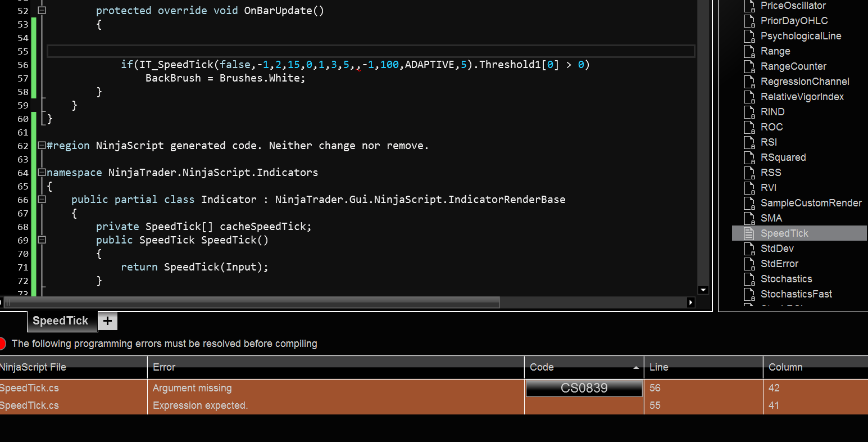Open the CS0839 error code button
Screen dimensions: 868x442
584,388
